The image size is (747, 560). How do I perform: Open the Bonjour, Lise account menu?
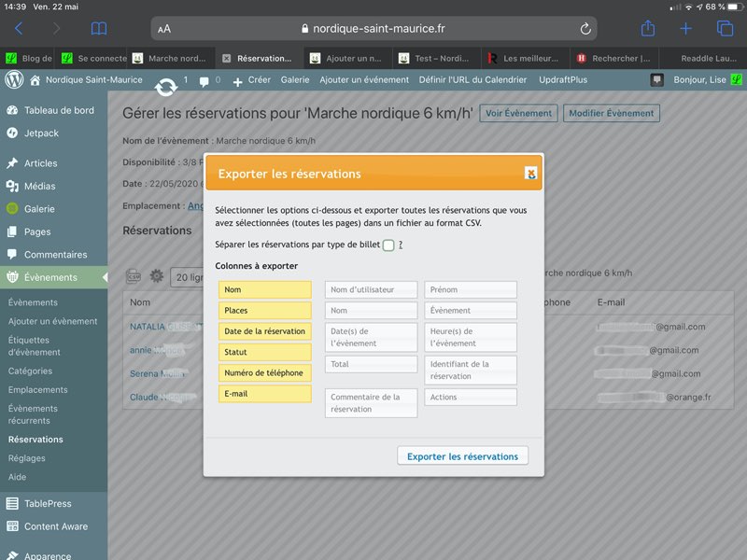tap(697, 80)
